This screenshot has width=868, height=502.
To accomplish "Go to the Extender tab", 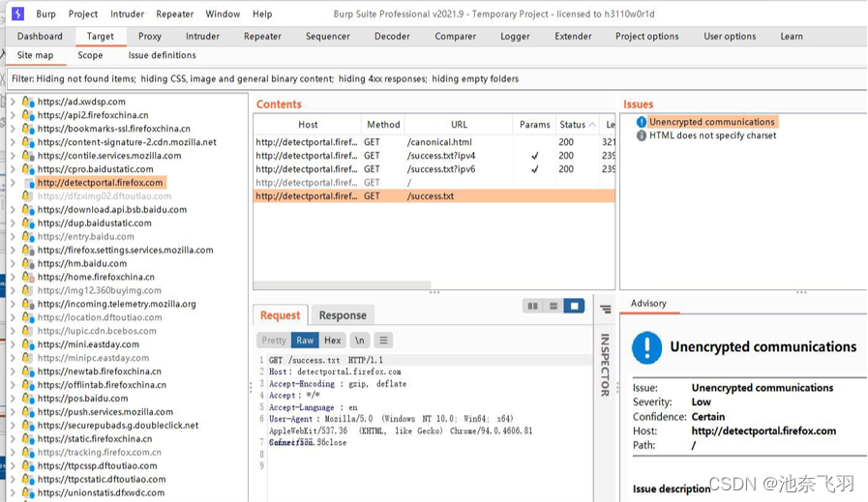I will pyautogui.click(x=573, y=36).
